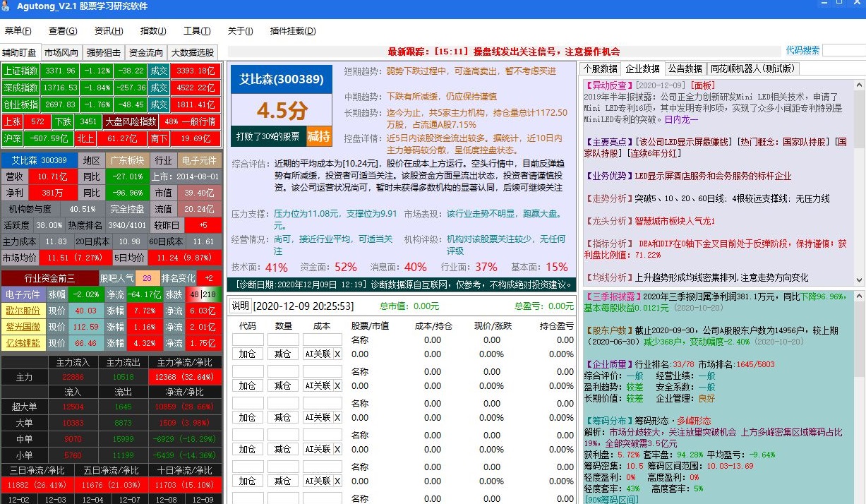This screenshot has width=866, height=504.
Task: Switch to the 大数据选股 tab
Action: click(192, 53)
